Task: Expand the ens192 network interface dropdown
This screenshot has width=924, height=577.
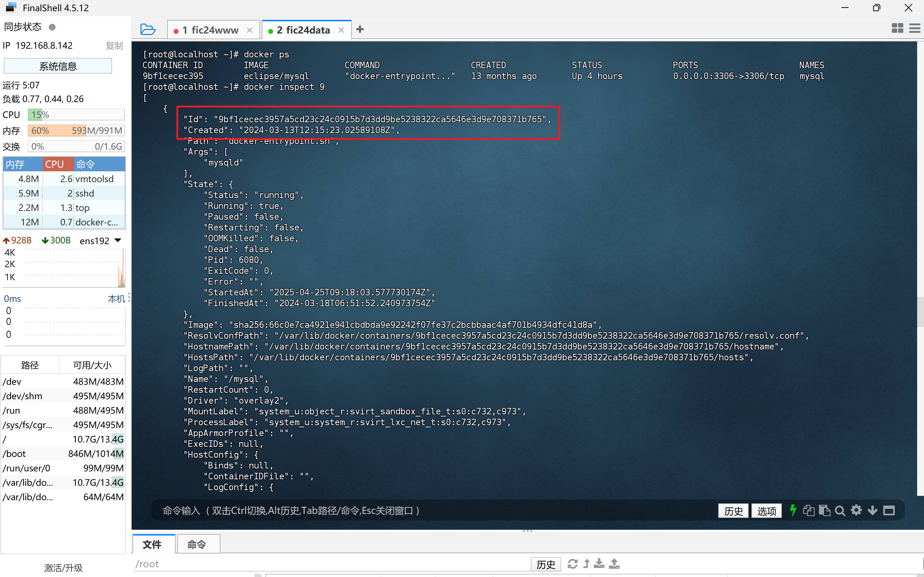Action: (x=118, y=240)
